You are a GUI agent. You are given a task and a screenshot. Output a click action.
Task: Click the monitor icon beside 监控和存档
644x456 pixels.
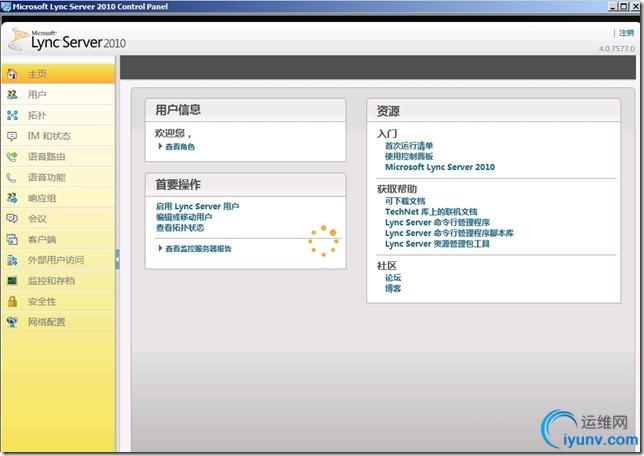pyautogui.click(x=12, y=281)
